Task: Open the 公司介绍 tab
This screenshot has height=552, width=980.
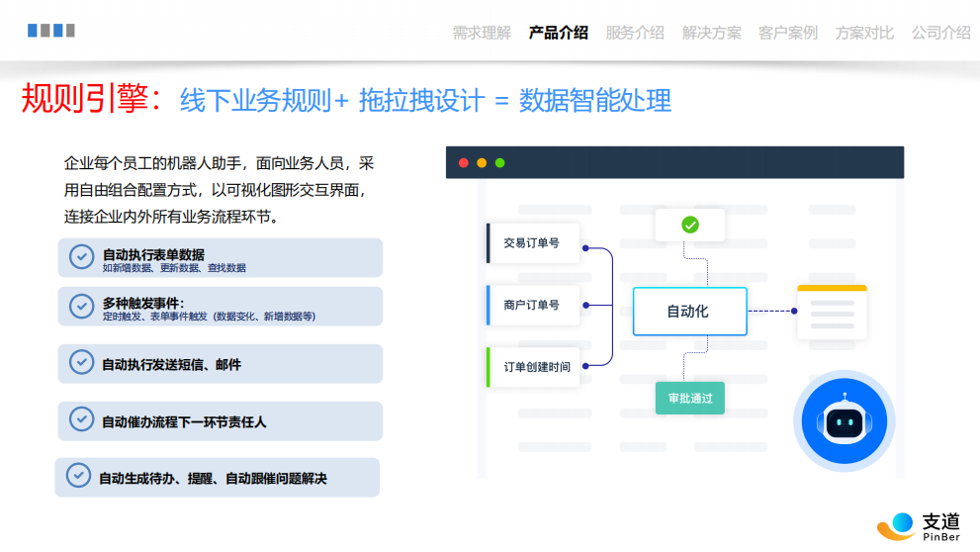Action: [x=940, y=33]
